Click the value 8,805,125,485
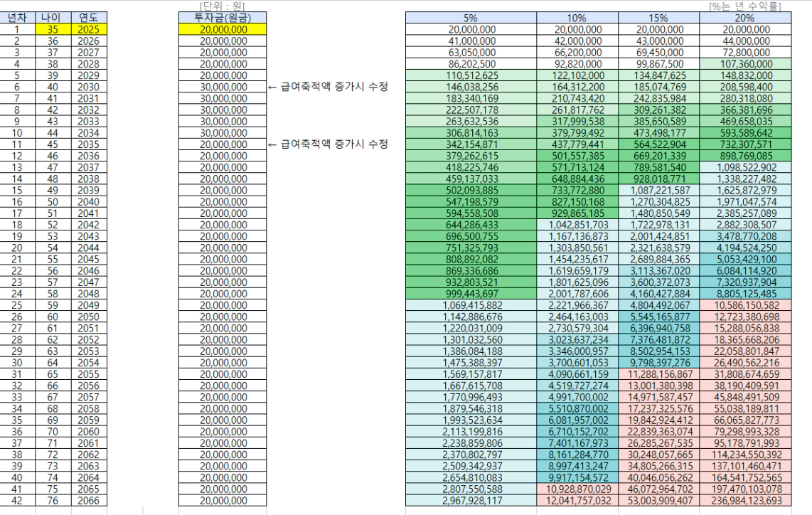Viewport: 812px width, 515px height. (745, 294)
